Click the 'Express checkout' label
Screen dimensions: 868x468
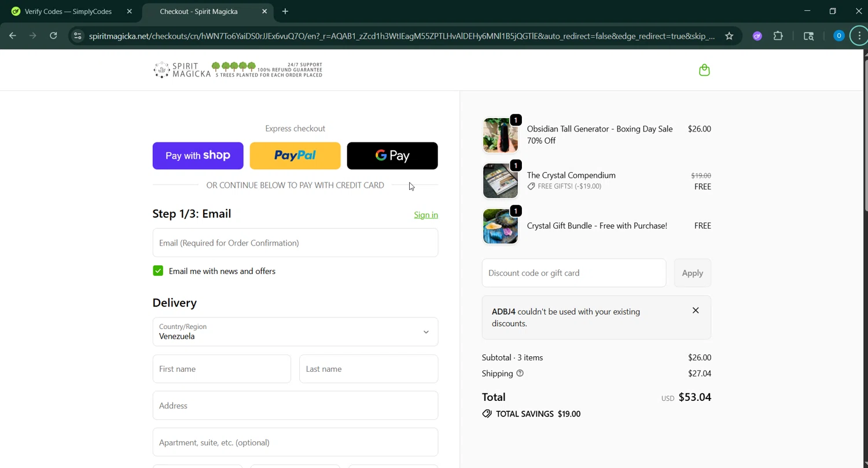coord(295,129)
